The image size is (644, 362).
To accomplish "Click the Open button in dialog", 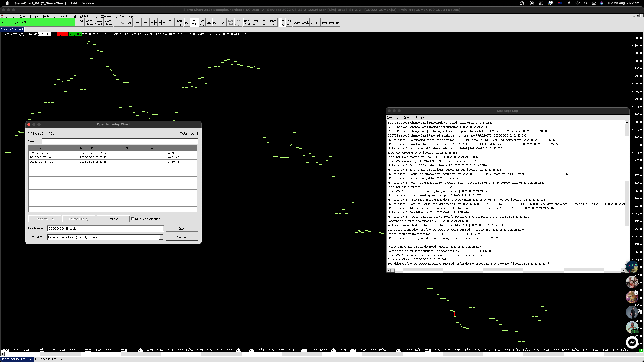I will click(182, 228).
